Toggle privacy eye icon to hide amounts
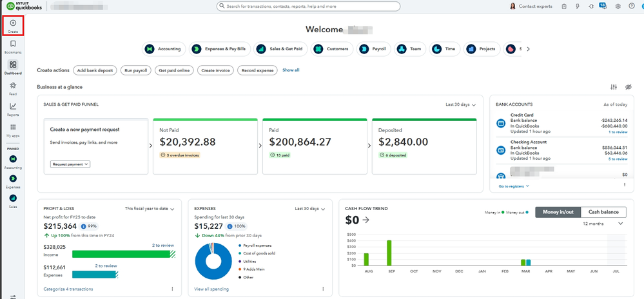The image size is (644, 299). click(628, 87)
